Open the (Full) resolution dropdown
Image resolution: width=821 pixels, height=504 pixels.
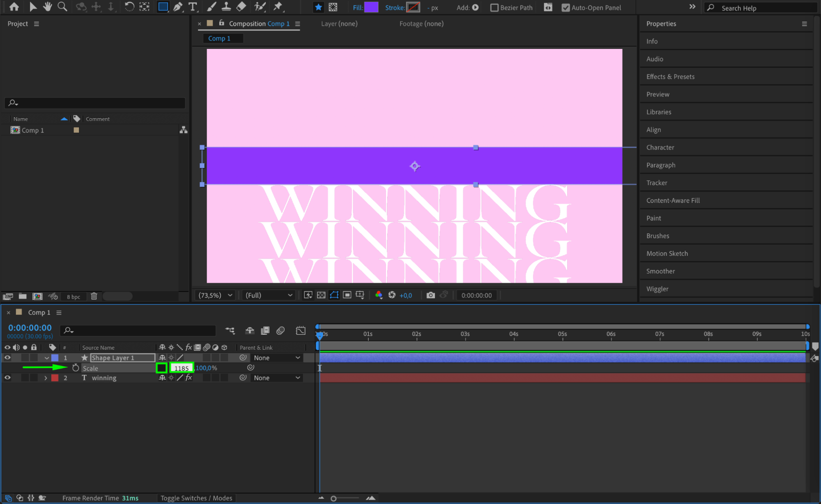(x=269, y=295)
